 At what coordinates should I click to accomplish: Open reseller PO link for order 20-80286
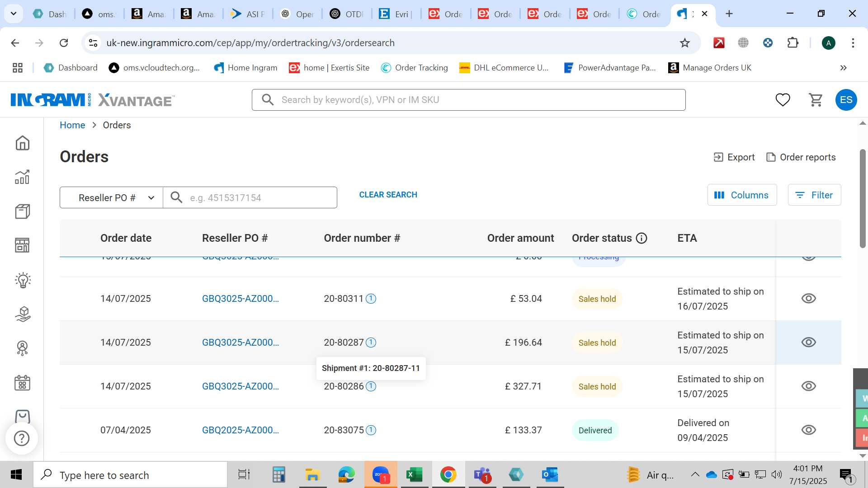pyautogui.click(x=241, y=386)
